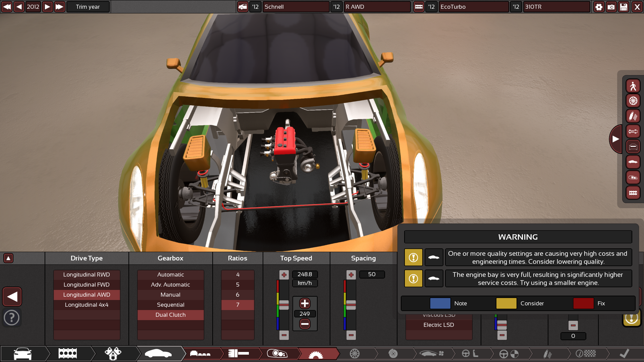The height and width of the screenshot is (362, 644).
Task: Click the pedestrian view icon in right sidebar
Action: tap(633, 86)
